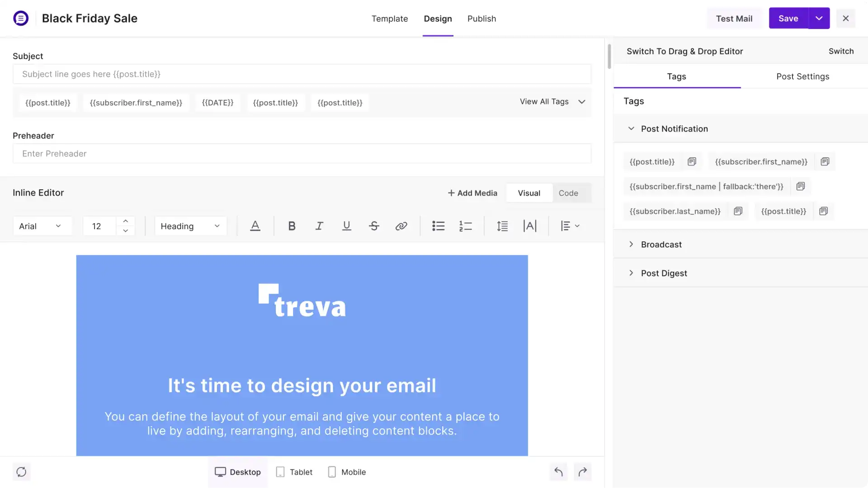Image resolution: width=868 pixels, height=488 pixels.
Task: Click the treva logo in email
Action: click(x=302, y=301)
